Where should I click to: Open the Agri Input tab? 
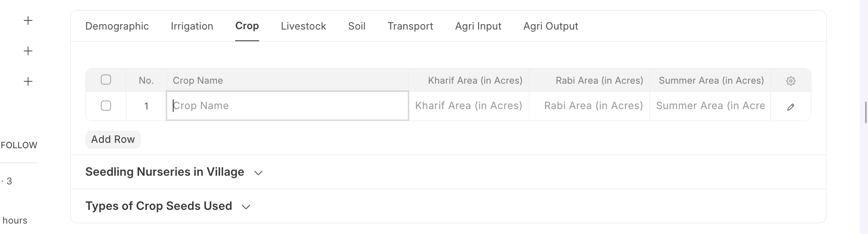coord(478,26)
